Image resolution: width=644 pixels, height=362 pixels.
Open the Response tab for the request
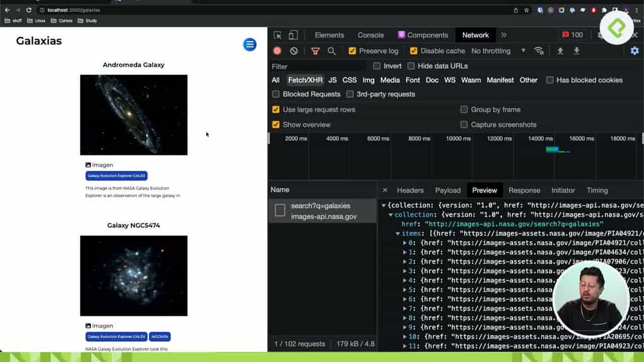[524, 190]
